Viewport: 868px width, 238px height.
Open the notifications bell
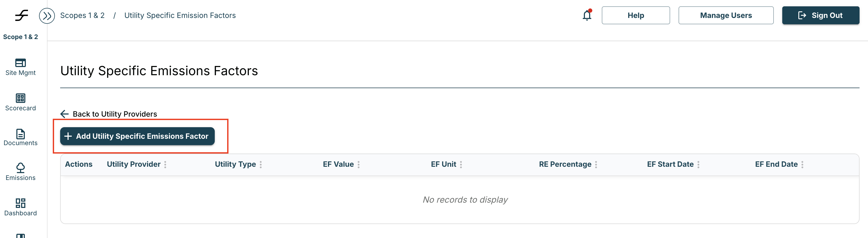point(587,16)
